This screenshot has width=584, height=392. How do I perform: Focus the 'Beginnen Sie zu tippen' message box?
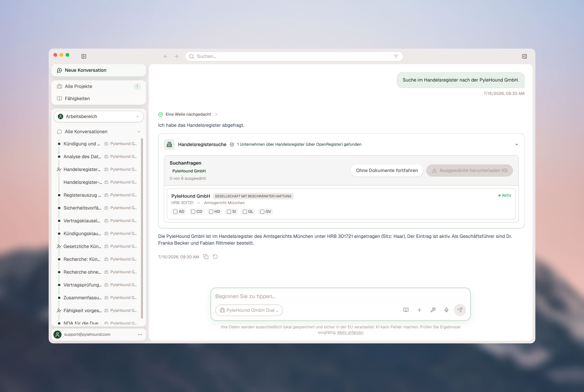(340, 296)
